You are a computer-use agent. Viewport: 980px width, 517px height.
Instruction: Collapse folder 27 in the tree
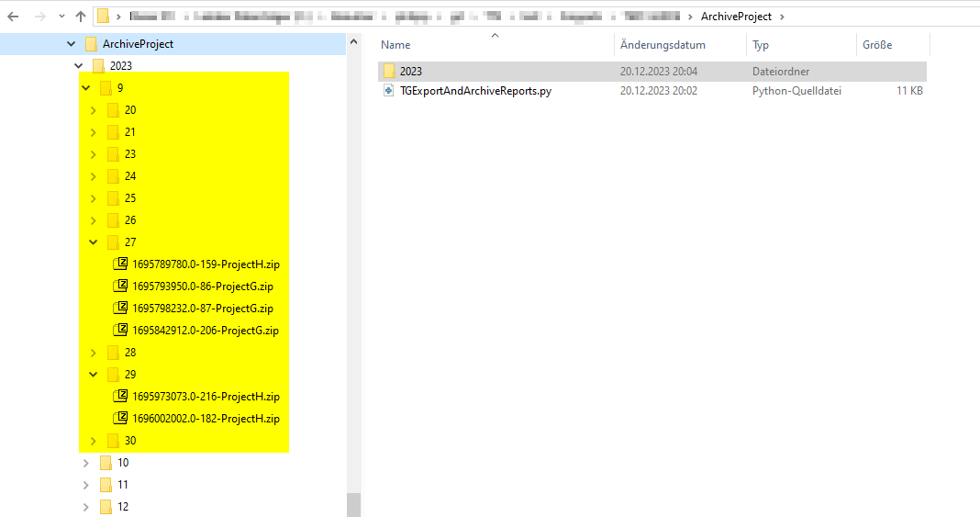[94, 242]
